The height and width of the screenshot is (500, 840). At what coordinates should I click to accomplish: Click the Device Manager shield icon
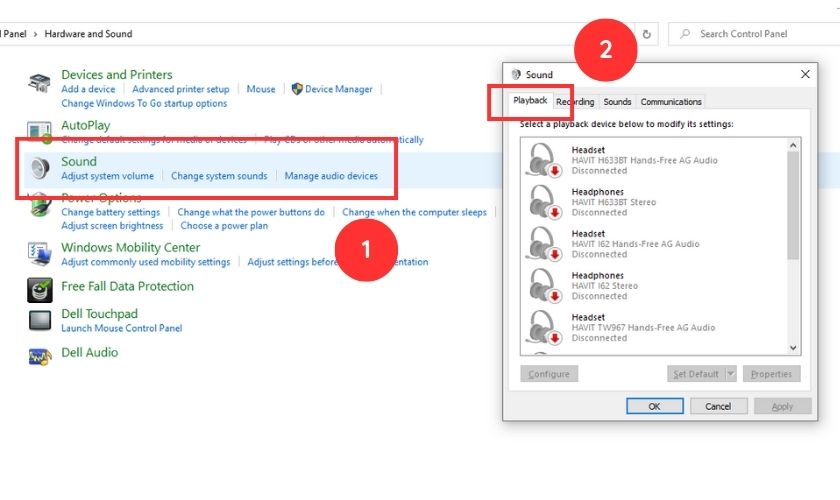[x=297, y=89]
